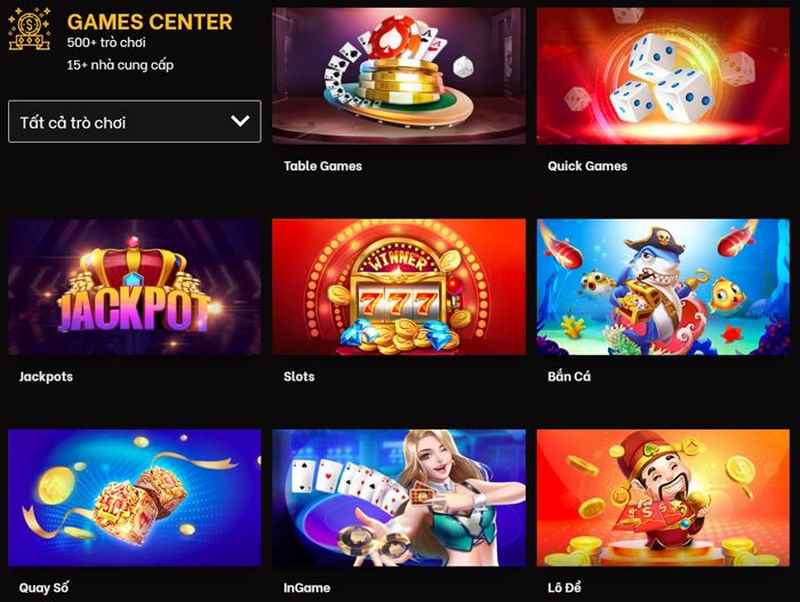Click the Games Center trophy logo icon

point(30,29)
